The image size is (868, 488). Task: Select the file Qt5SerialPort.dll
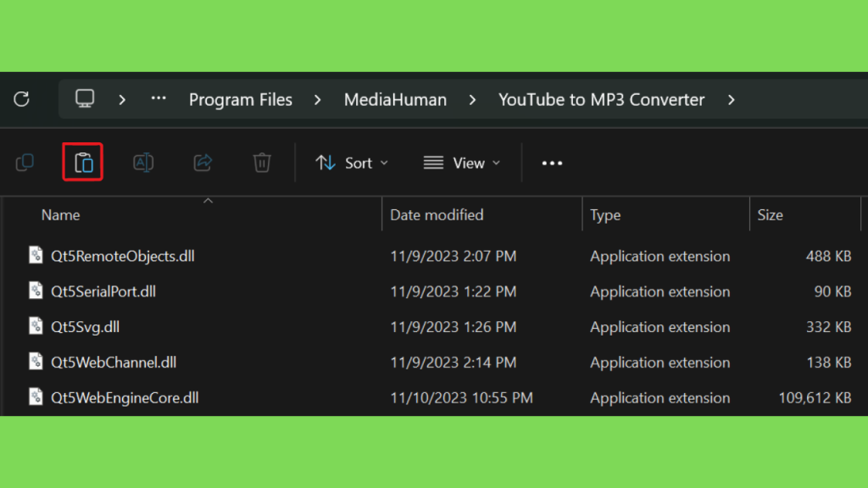[x=103, y=291]
